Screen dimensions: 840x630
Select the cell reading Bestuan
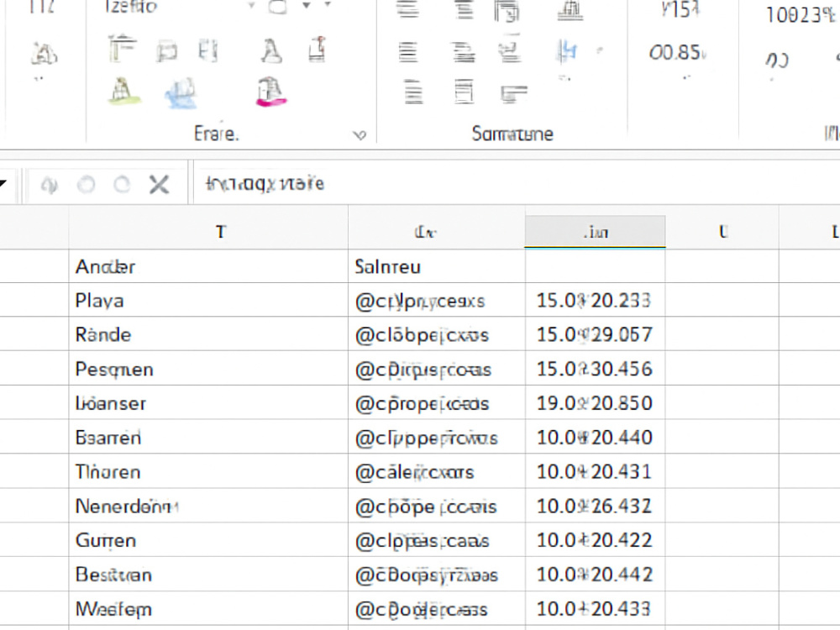tap(208, 575)
